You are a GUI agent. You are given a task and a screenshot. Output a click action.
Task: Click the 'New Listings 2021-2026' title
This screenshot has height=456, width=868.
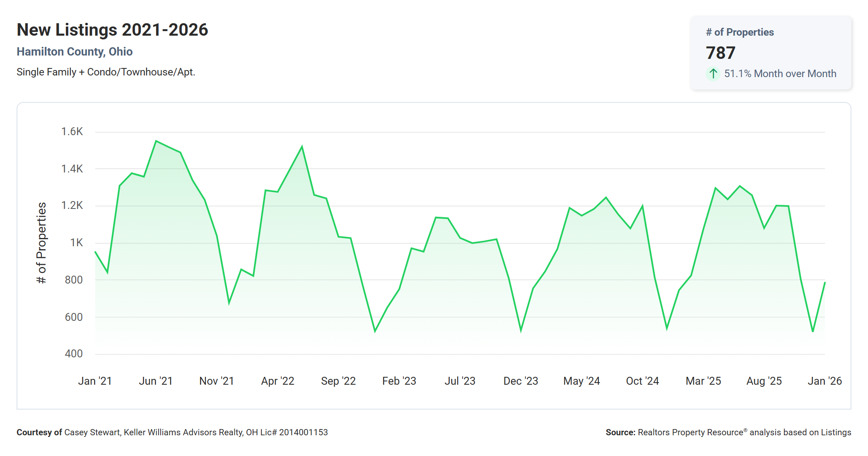112,29
